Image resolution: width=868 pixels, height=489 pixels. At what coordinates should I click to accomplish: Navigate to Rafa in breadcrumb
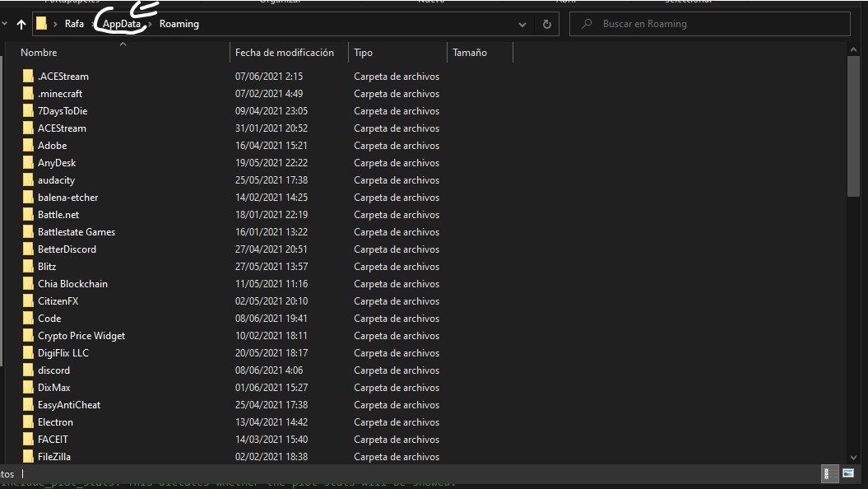74,24
